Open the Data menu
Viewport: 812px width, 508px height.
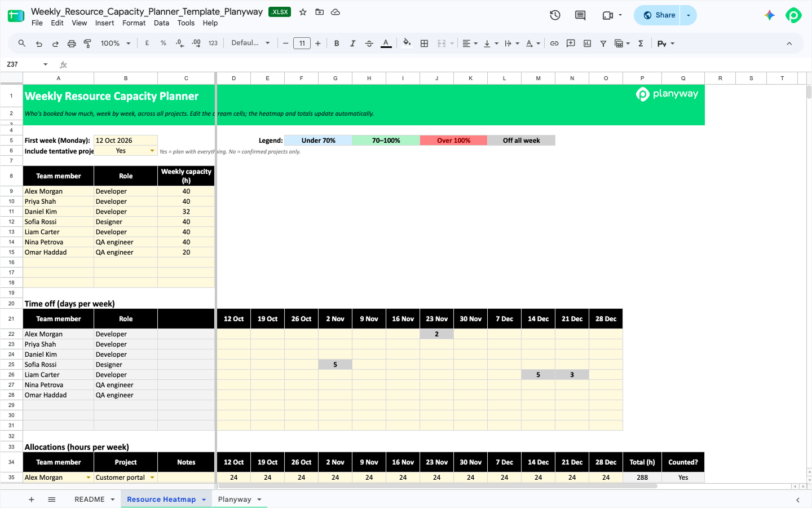coord(161,23)
